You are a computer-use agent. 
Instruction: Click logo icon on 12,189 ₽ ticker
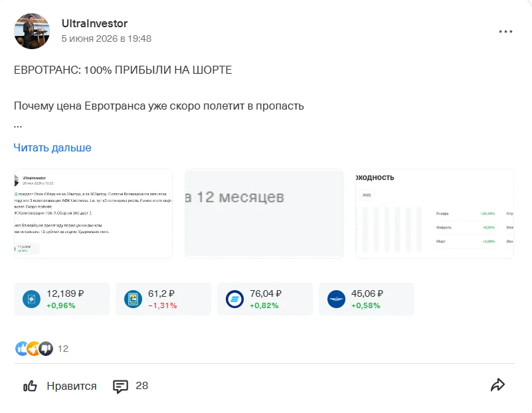[x=31, y=299]
